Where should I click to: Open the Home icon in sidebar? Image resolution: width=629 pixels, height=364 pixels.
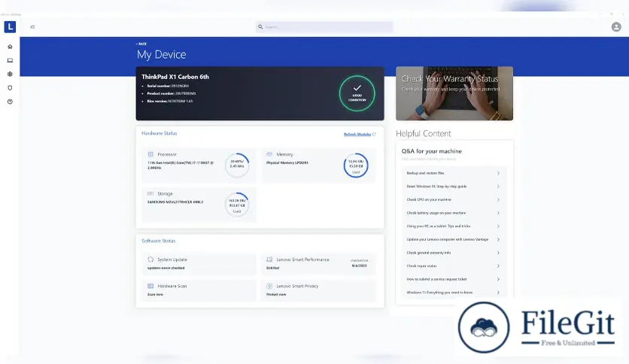10,47
